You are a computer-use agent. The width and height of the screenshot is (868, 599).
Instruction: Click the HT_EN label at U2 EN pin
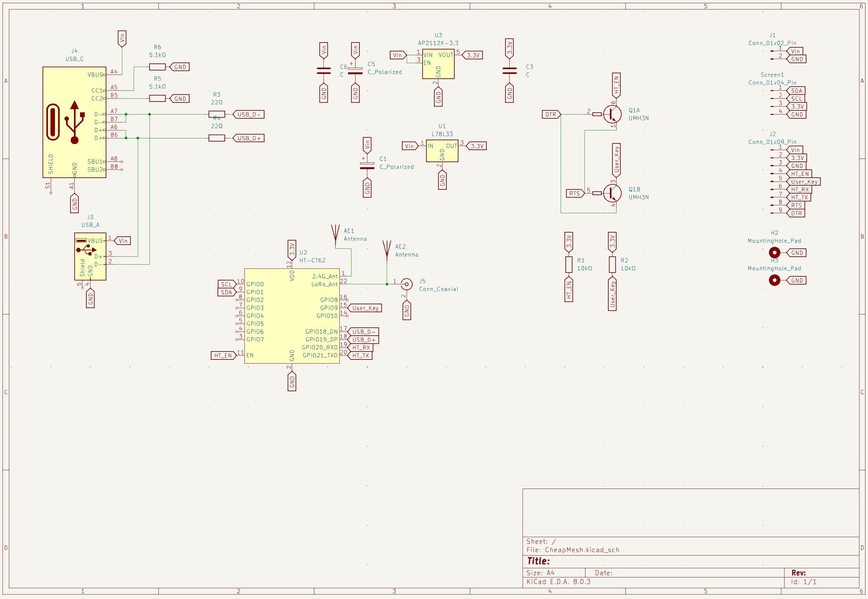[x=224, y=355]
